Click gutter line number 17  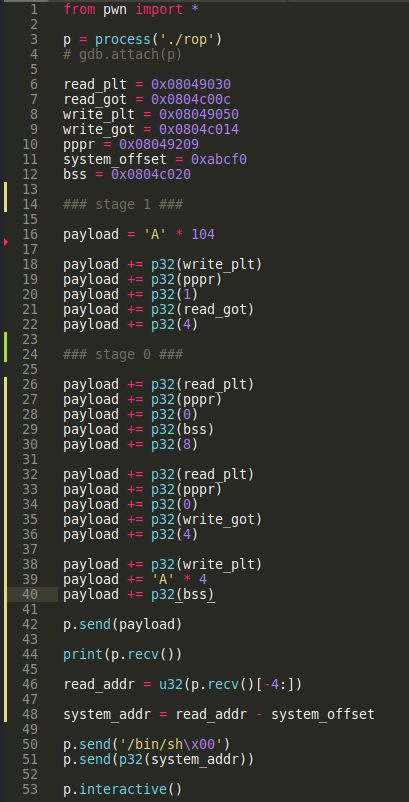point(30,250)
